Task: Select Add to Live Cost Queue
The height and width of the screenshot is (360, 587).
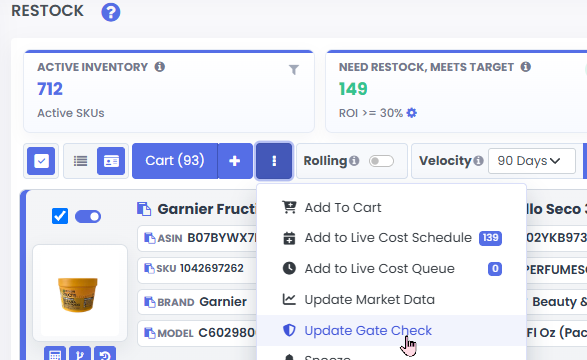Action: coord(392,269)
